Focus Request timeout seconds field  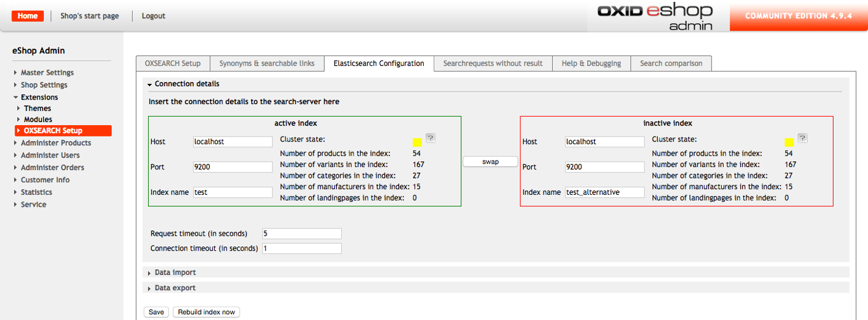point(301,234)
